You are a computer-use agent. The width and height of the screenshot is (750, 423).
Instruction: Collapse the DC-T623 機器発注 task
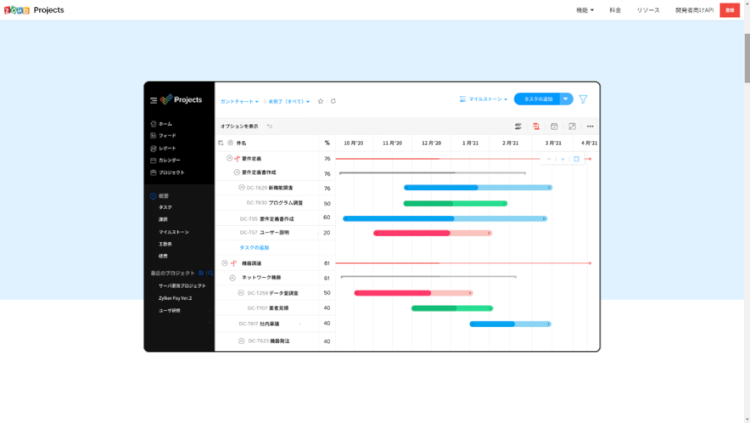point(242,341)
